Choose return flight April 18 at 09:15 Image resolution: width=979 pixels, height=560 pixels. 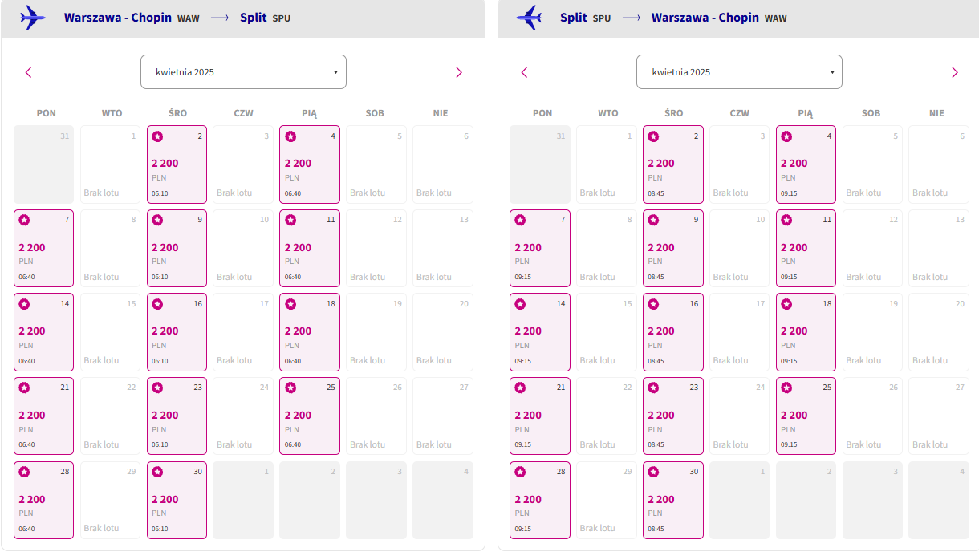(806, 332)
